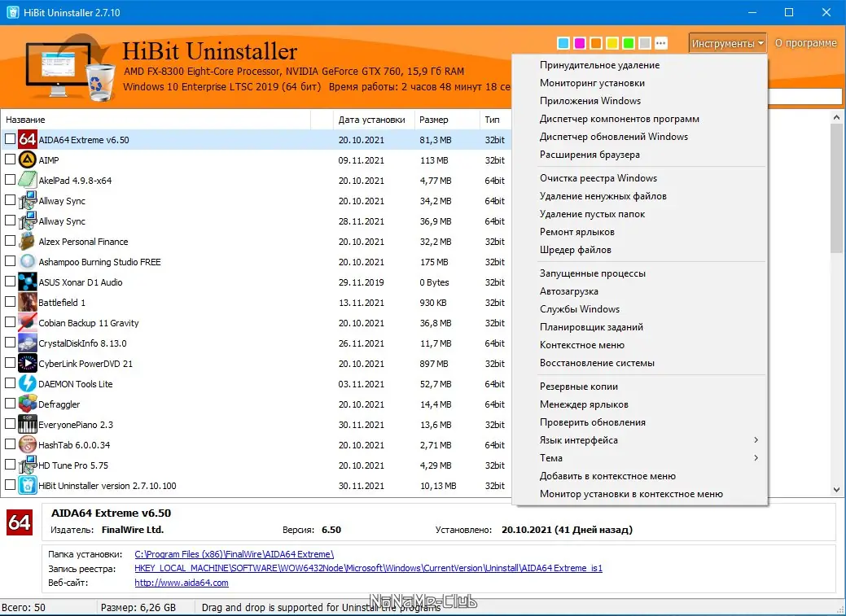The width and height of the screenshot is (846, 616).
Task: Click the CrystalDiskInfo 8.13.0 icon
Action: (27, 343)
